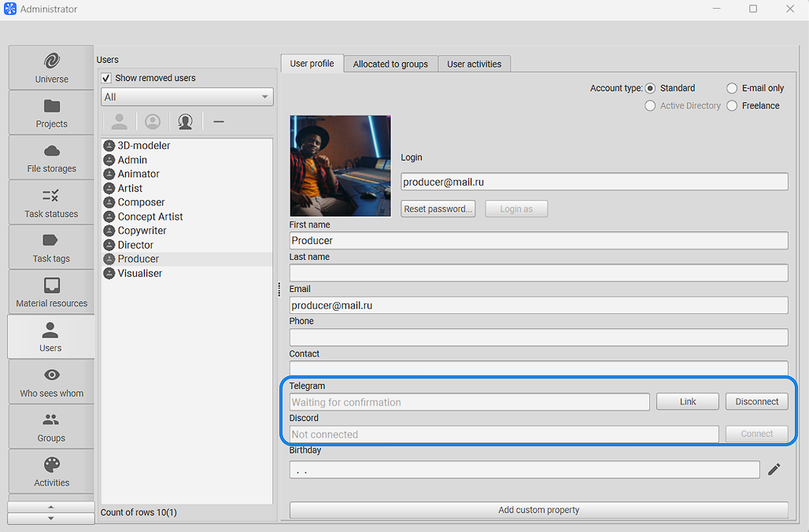Click the Email input field
The image size is (809, 532).
point(538,305)
